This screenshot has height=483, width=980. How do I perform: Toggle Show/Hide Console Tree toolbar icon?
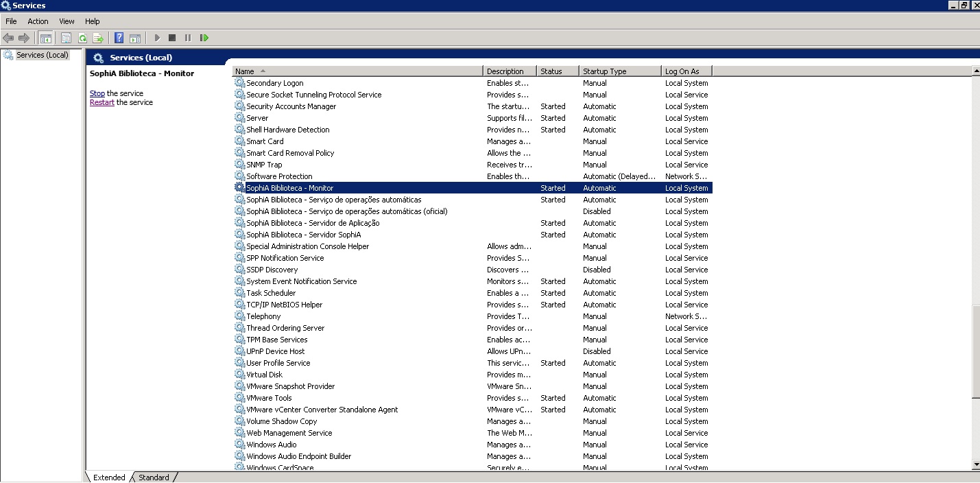click(x=45, y=38)
